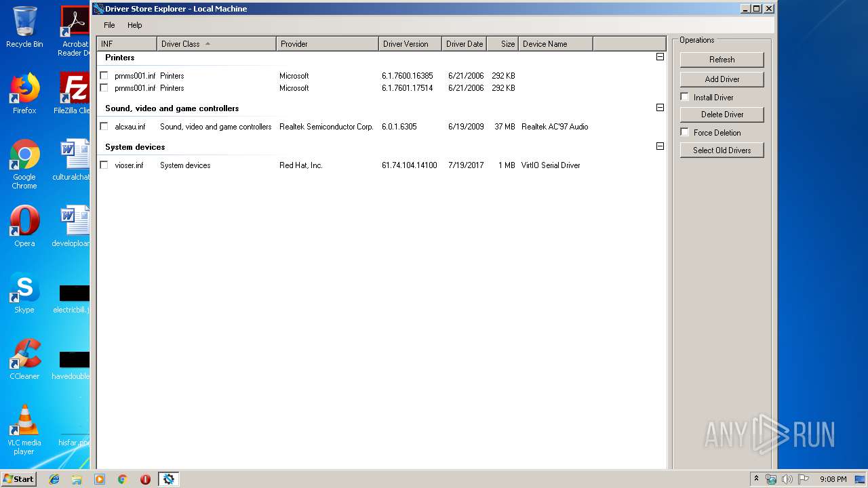Enable the Force Deletion checkbox

tap(685, 132)
